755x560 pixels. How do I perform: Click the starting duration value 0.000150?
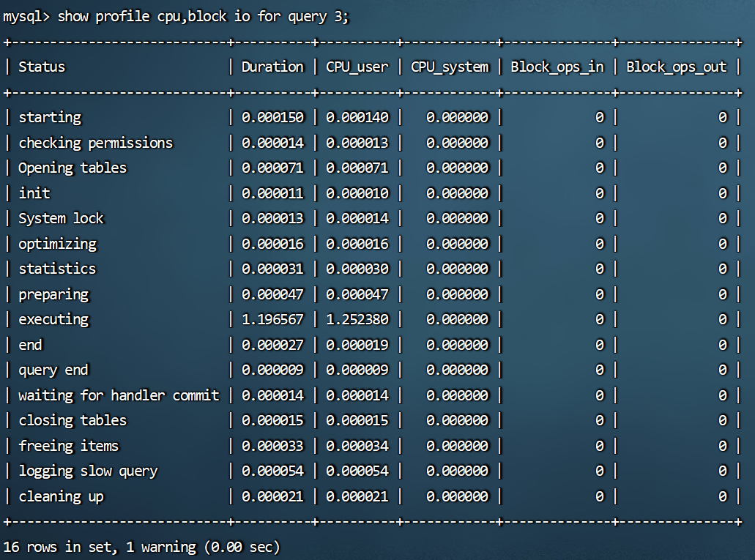click(272, 117)
